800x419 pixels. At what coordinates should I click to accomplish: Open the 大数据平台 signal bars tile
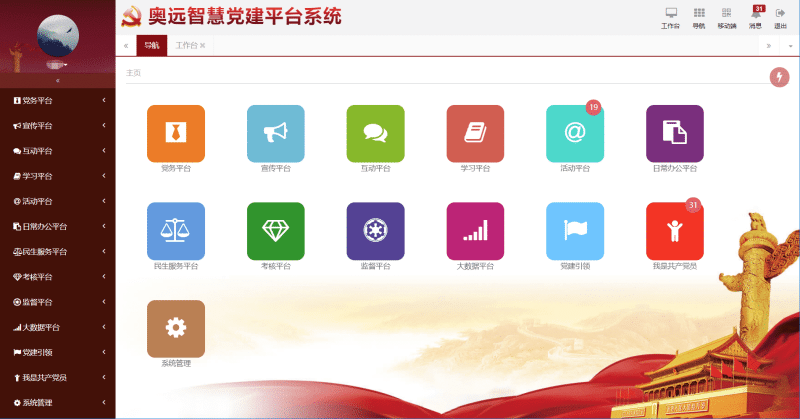[475, 231]
